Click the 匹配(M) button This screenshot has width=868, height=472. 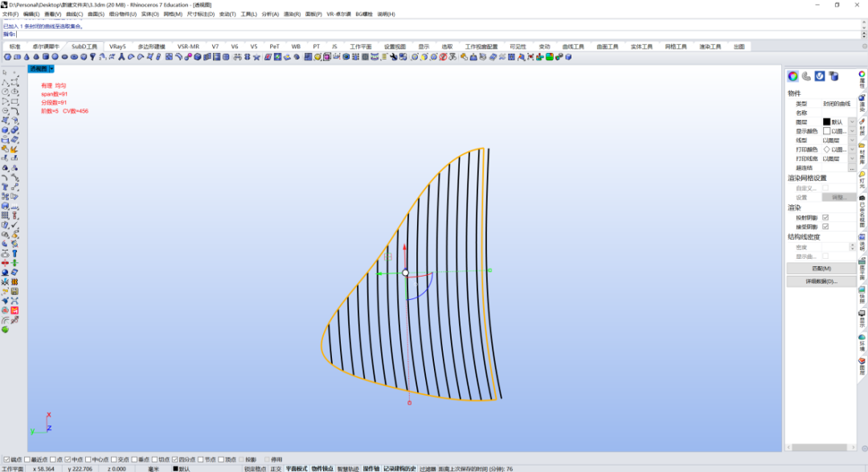pos(821,269)
